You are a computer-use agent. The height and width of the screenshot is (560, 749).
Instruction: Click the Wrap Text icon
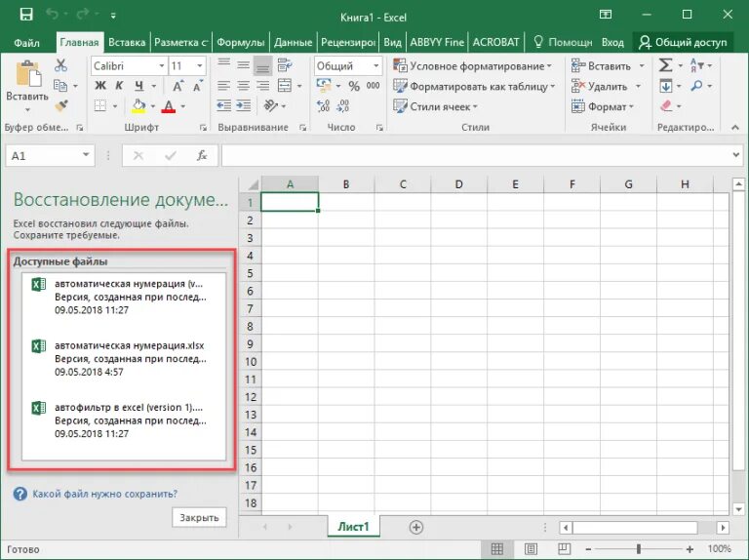click(285, 65)
